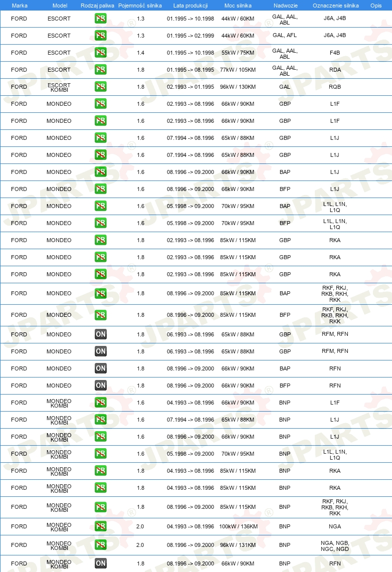Image resolution: width=392 pixels, height=572 pixels.
Task: Click the Lata produkcji column header
Action: coord(190,6)
